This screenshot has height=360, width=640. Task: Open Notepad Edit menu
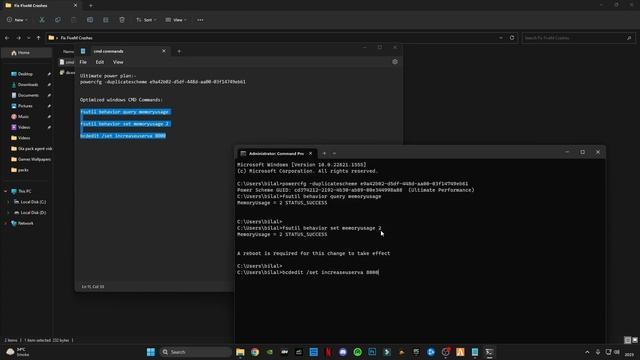tap(100, 62)
